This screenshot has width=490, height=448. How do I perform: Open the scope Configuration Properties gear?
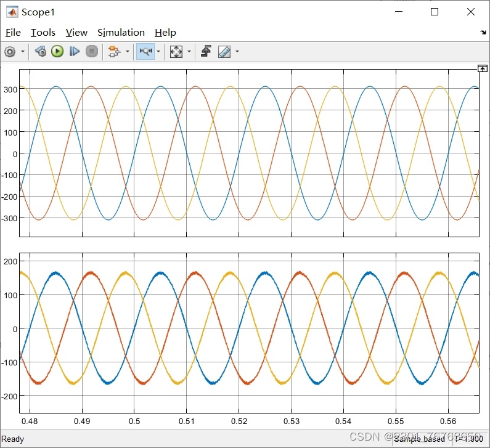(x=10, y=52)
